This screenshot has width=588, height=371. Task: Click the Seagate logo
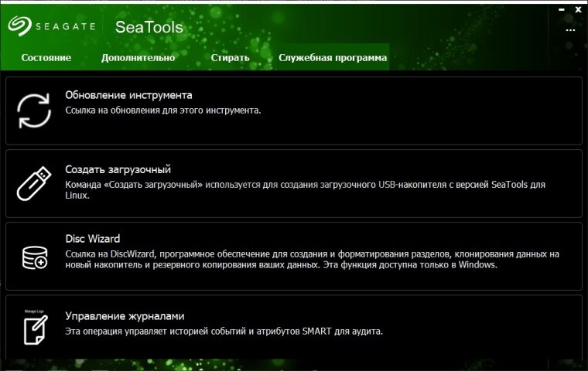coord(53,27)
